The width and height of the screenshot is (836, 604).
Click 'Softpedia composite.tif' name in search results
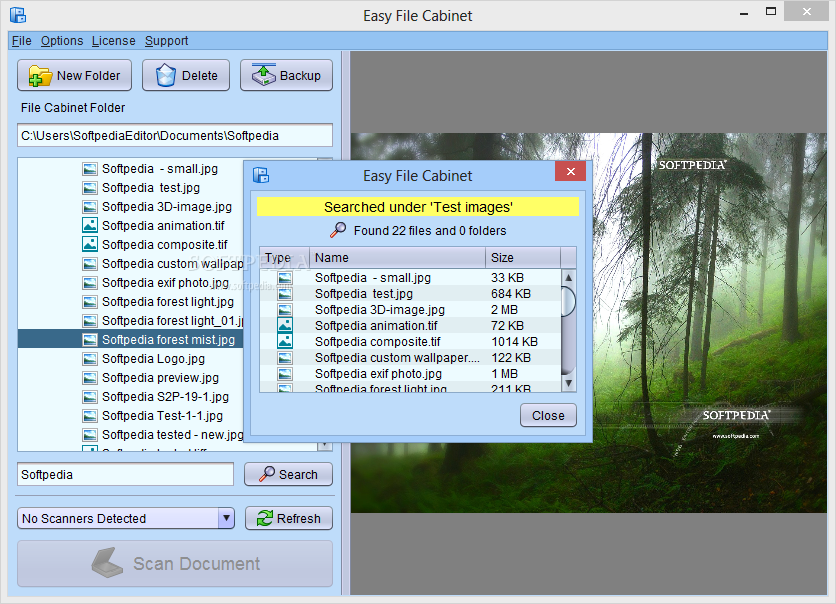pos(377,342)
